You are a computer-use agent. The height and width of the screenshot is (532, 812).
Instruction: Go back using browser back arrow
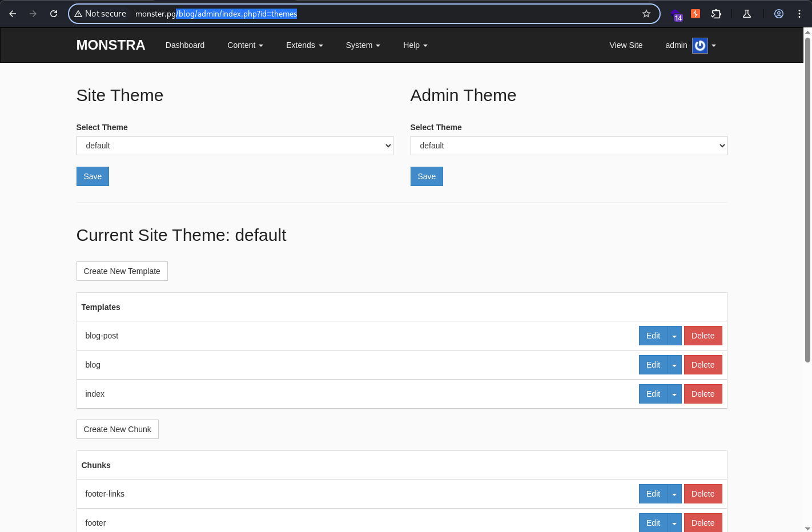pos(13,14)
